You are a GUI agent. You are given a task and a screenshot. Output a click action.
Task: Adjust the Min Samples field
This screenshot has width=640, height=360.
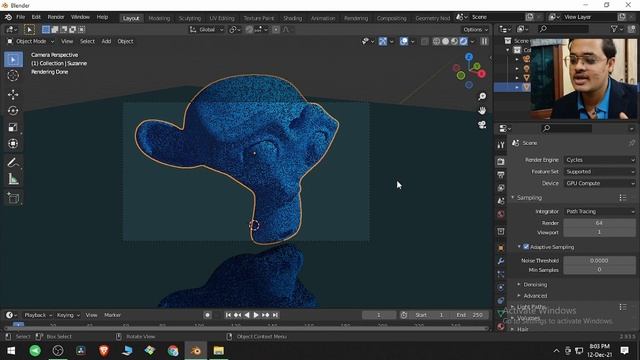599,270
